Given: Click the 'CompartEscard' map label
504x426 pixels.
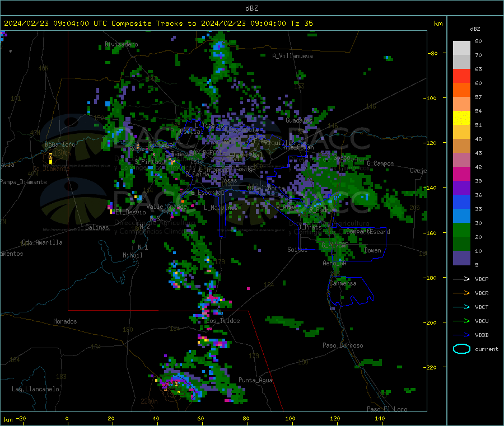Looking at the screenshot, I should [x=368, y=232].
